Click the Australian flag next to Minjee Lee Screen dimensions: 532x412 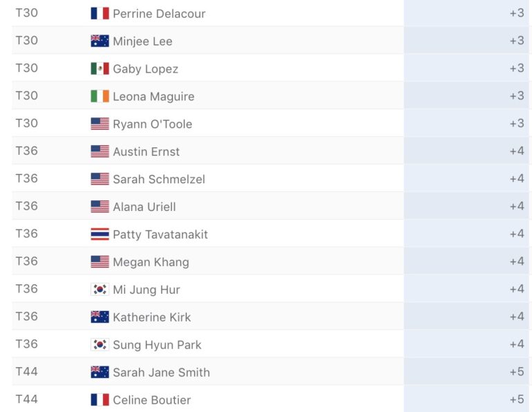point(99,41)
